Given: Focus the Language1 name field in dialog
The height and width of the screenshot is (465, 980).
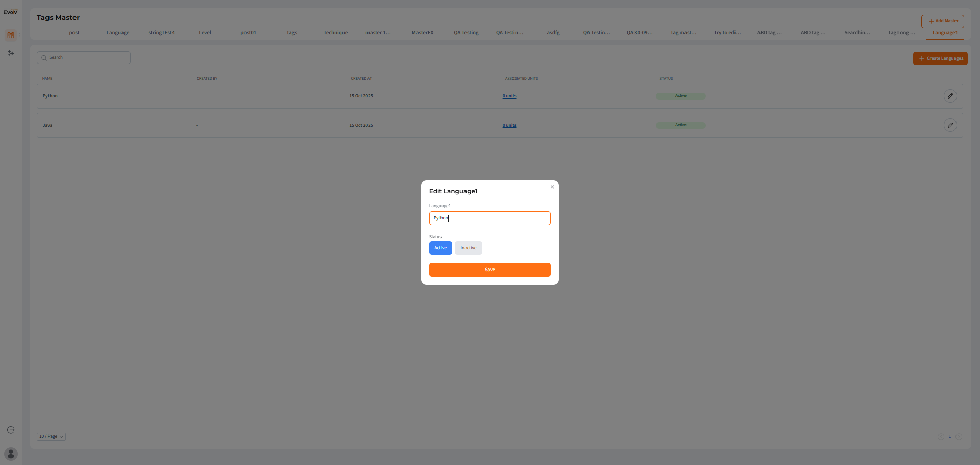Looking at the screenshot, I should pyautogui.click(x=490, y=218).
